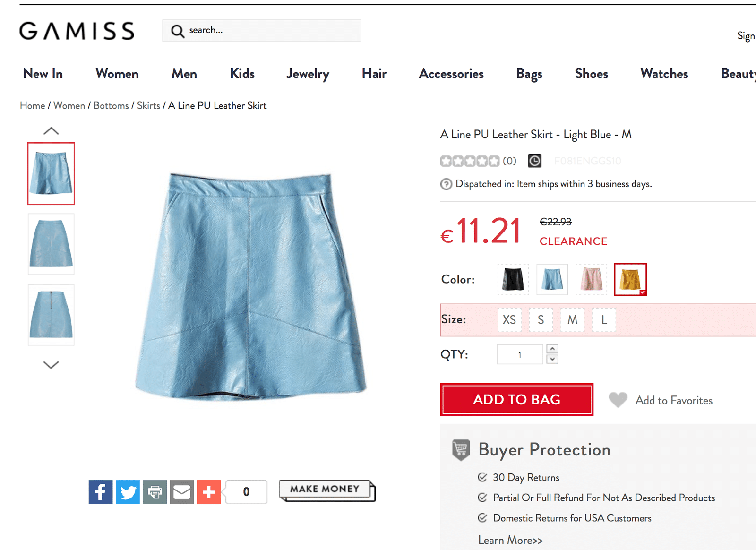Select the yellow skirt color swatch
756x550 pixels.
tap(630, 279)
